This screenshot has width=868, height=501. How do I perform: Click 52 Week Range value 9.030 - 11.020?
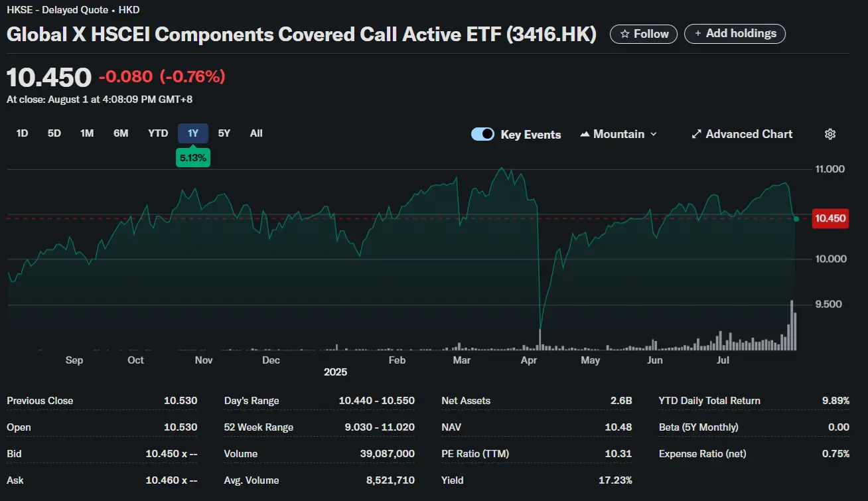coord(379,427)
